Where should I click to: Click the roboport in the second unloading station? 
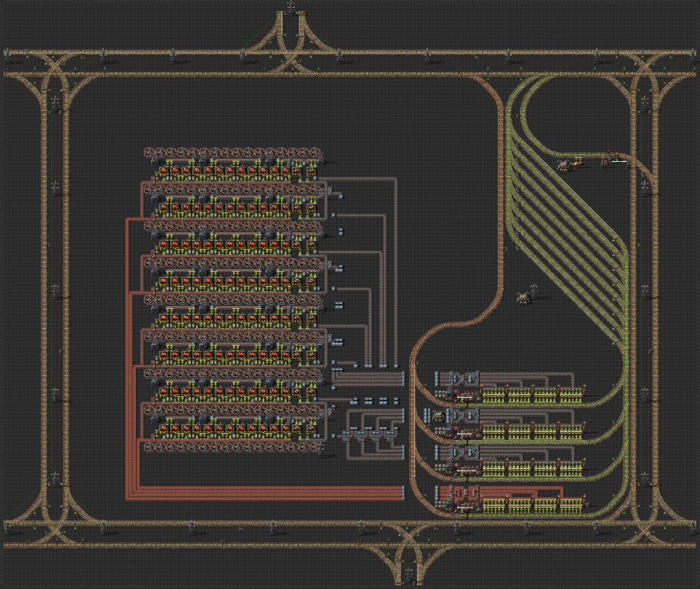click(x=439, y=416)
